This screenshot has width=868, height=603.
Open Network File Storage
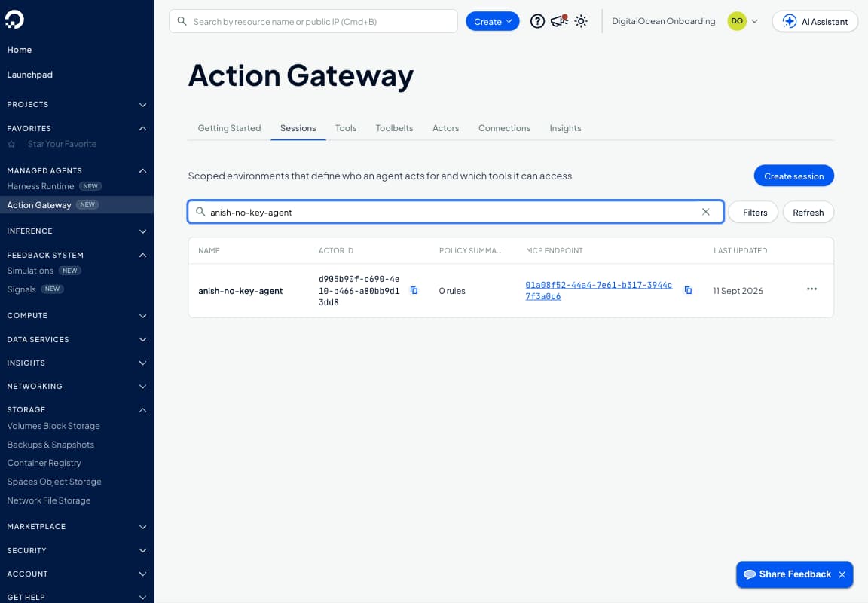[x=49, y=500]
